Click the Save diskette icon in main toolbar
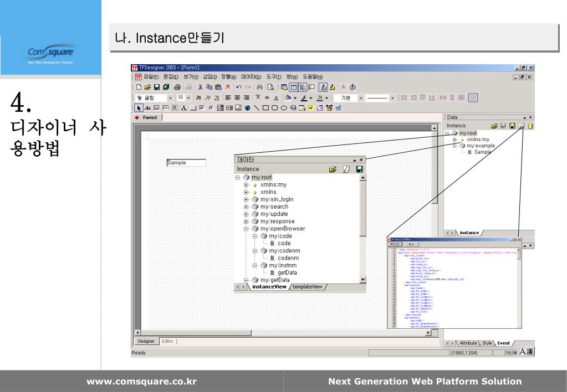This screenshot has width=567, height=392. point(156,87)
